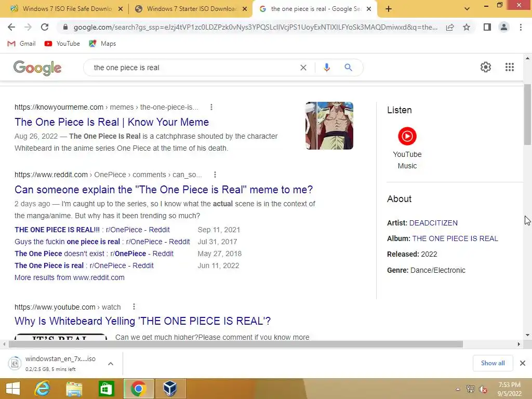532x399 pixels.
Task: Click the padlock site info icon
Action: pyautogui.click(x=65, y=27)
